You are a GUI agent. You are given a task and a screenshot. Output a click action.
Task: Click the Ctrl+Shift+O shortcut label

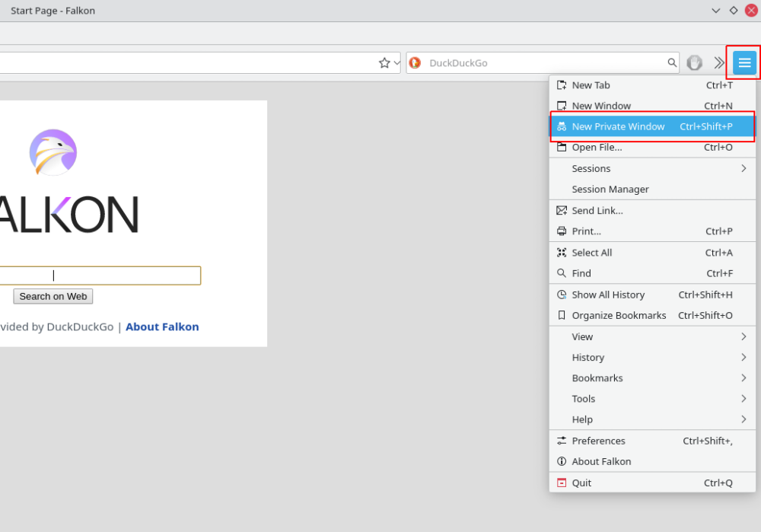(x=705, y=316)
